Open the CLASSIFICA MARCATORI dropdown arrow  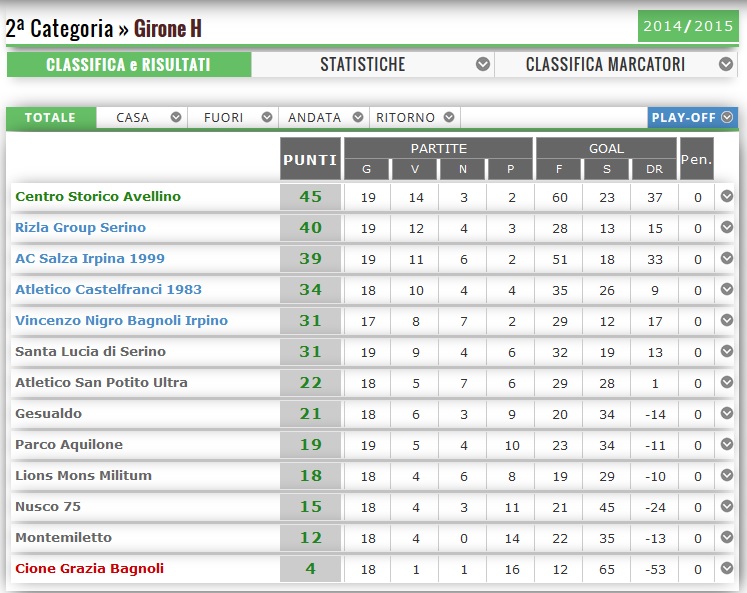point(727,64)
